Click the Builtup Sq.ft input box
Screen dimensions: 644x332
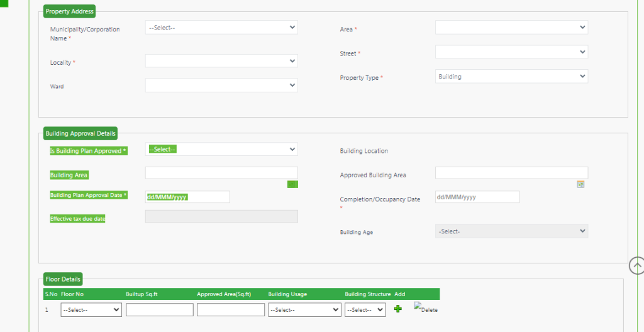point(160,310)
